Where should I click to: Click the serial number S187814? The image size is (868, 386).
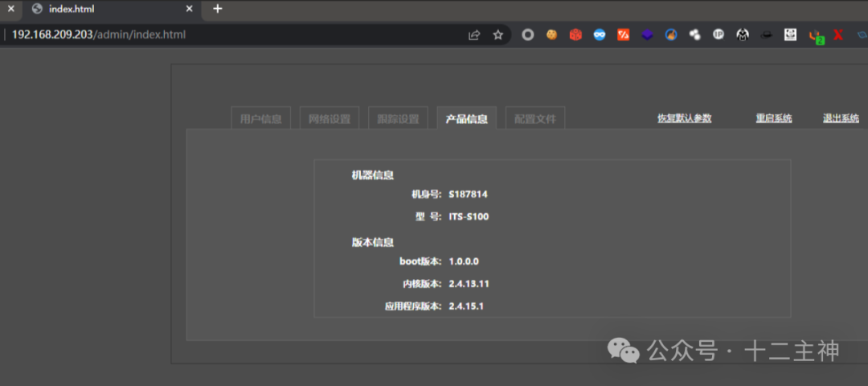click(x=468, y=195)
